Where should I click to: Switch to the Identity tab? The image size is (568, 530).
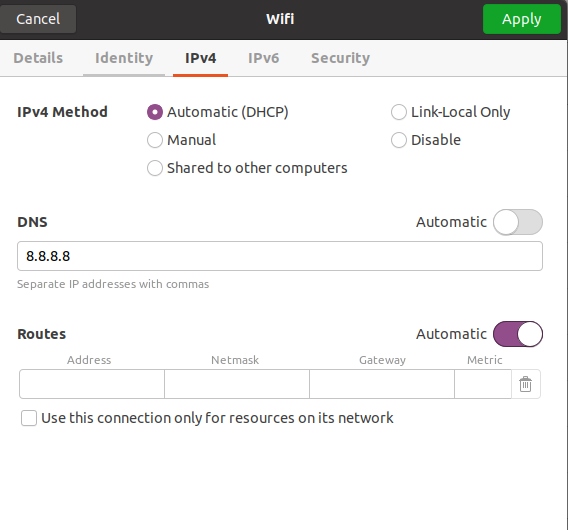124,58
